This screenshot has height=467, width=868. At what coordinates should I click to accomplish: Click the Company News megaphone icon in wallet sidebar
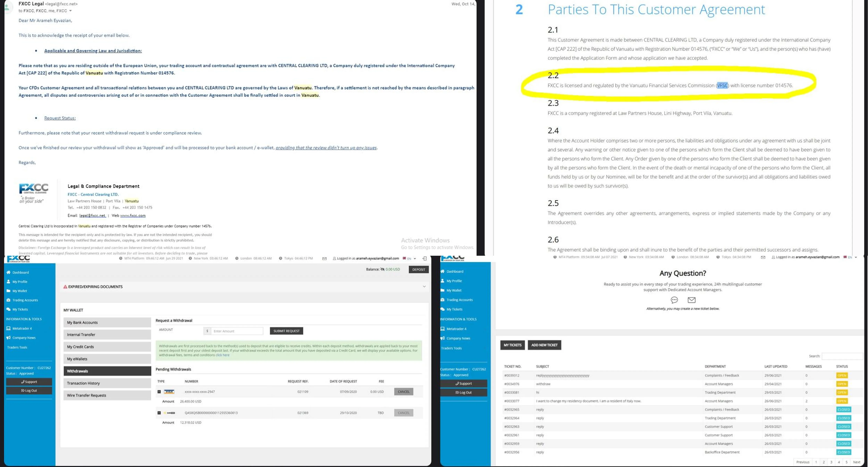click(9, 338)
